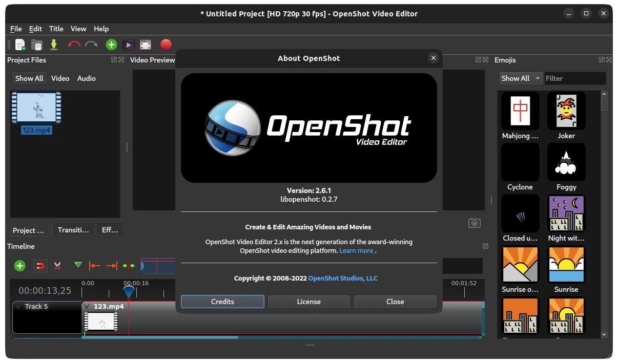
Task: Click the timeline horizontal scrollbar
Action: click(x=160, y=337)
